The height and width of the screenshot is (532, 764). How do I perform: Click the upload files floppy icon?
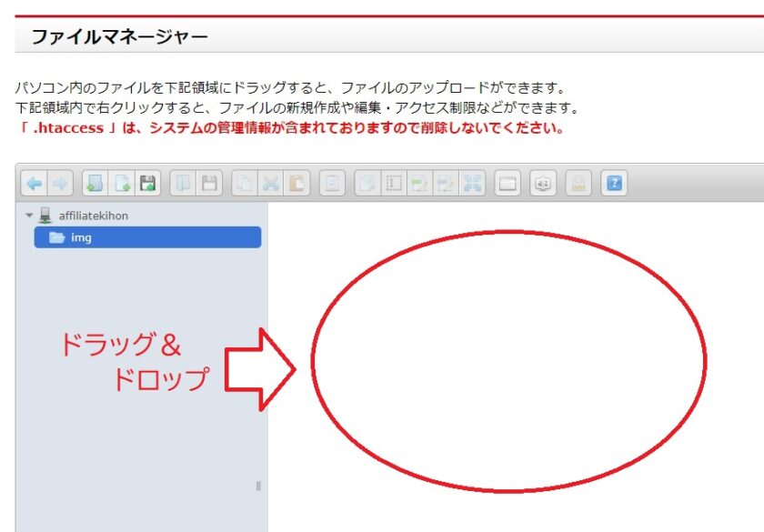point(147,183)
